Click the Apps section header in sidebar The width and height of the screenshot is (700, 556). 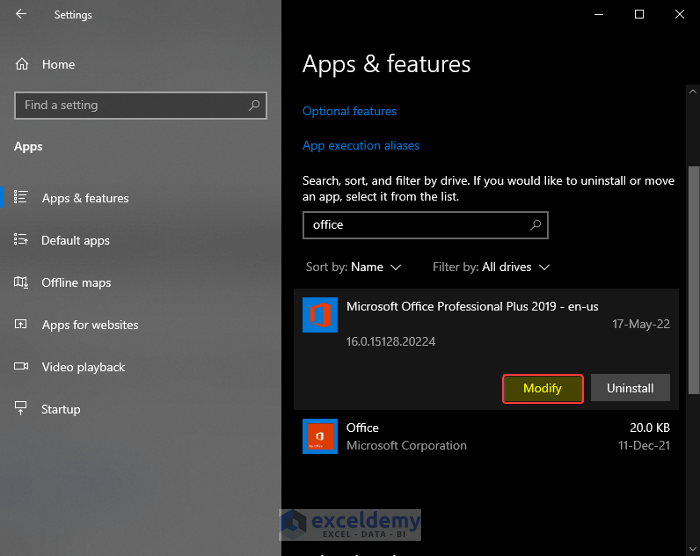28,146
